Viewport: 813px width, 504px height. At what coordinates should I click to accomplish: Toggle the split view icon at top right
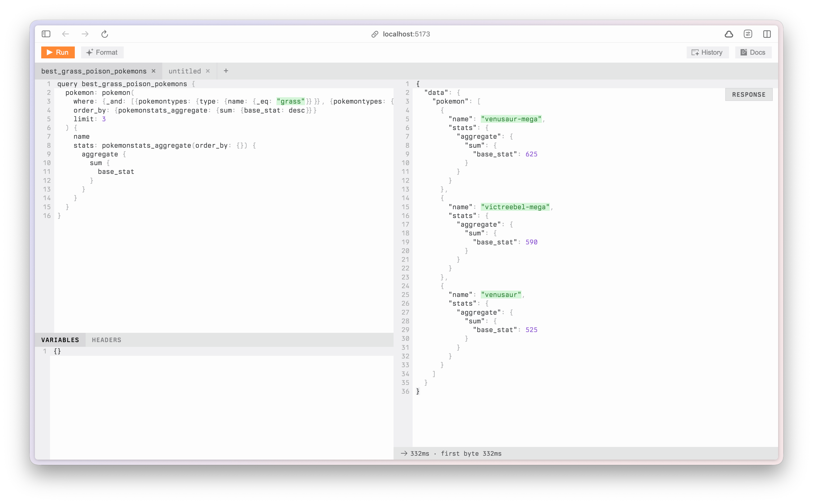click(x=767, y=34)
